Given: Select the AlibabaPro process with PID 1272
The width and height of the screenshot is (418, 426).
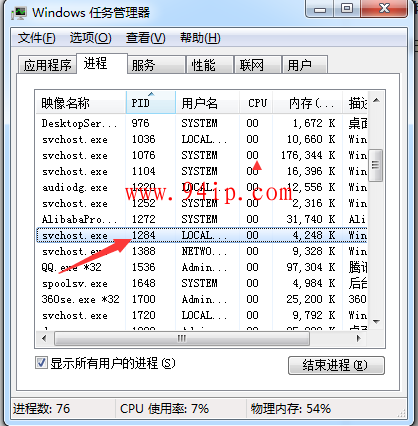Looking at the screenshot, I should point(202,219).
